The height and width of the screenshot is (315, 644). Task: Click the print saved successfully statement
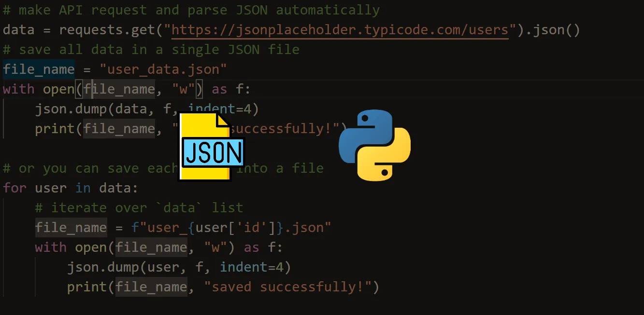coord(222,287)
